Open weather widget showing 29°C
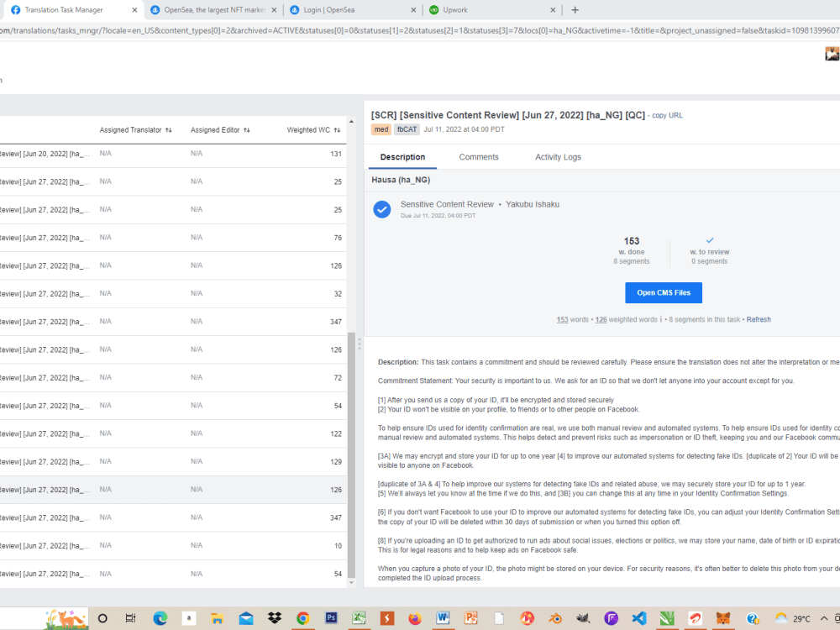The width and height of the screenshot is (840, 630). click(x=792, y=618)
